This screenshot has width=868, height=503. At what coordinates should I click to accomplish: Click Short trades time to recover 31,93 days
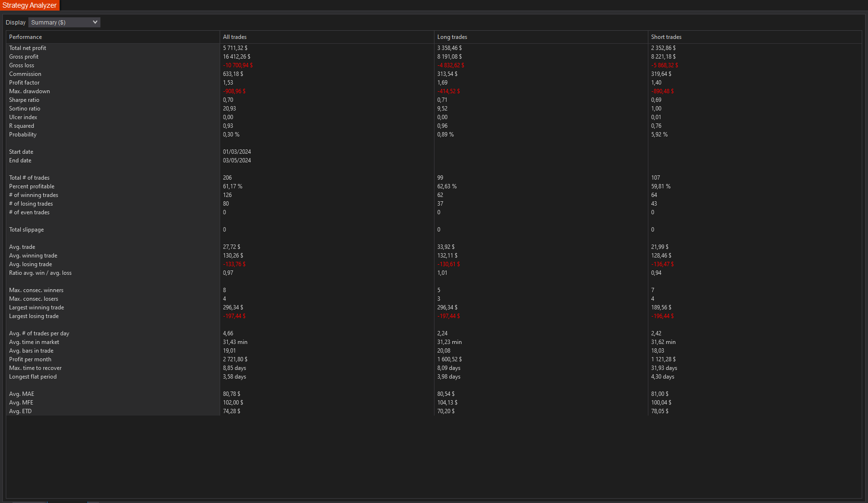tap(664, 368)
